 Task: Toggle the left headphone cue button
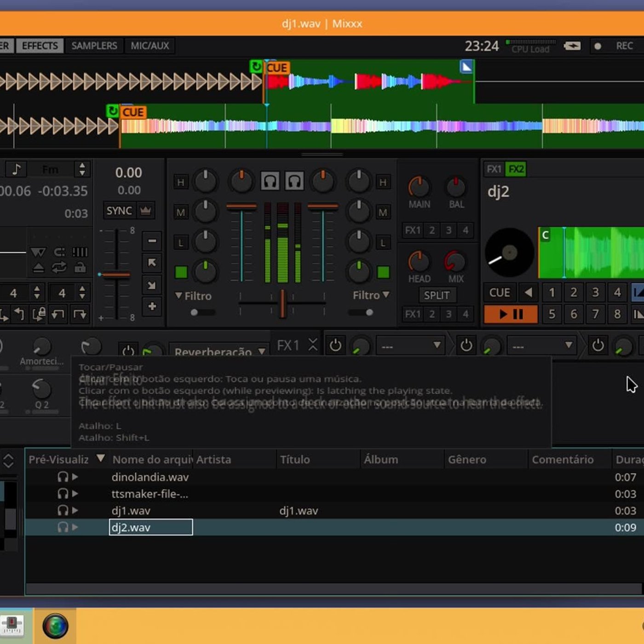270,181
